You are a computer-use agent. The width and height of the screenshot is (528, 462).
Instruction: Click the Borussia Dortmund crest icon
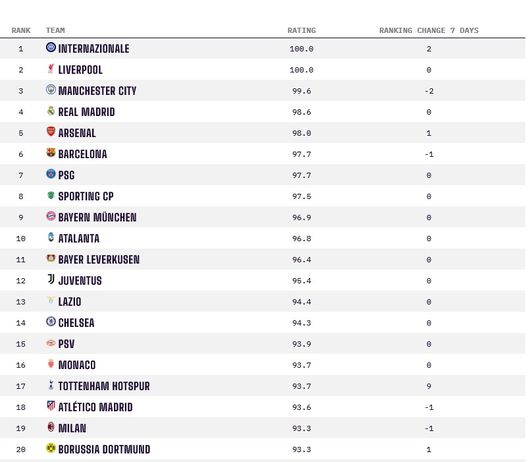51,448
